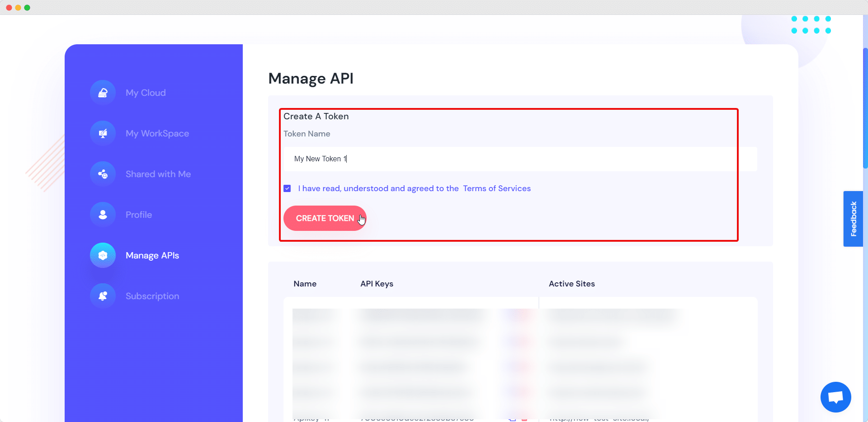Open the Profile user icon

point(103,215)
